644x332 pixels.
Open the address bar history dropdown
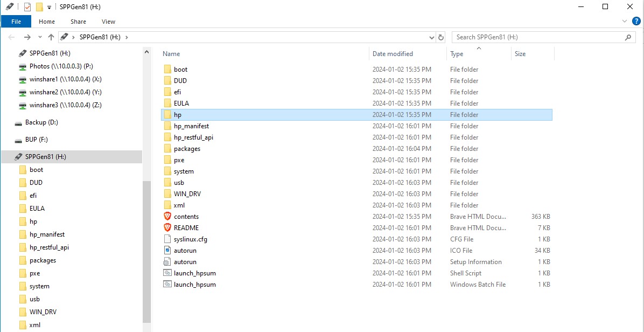432,37
